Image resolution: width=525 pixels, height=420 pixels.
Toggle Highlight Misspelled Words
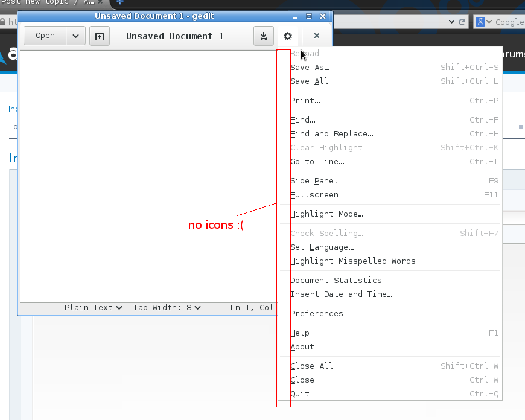(x=351, y=261)
